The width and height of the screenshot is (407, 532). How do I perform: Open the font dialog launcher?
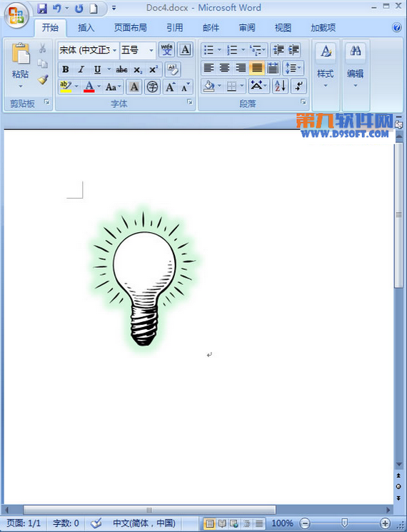[x=190, y=102]
